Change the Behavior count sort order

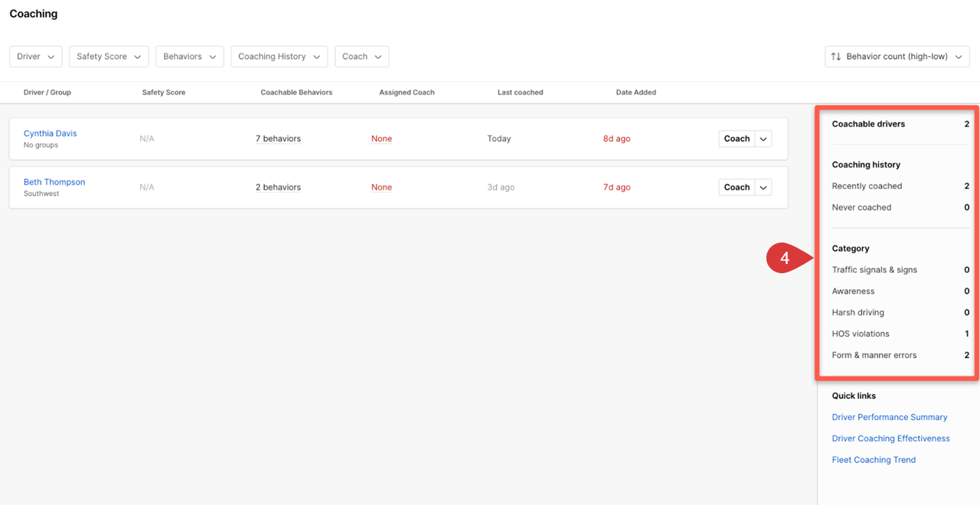[x=897, y=57]
